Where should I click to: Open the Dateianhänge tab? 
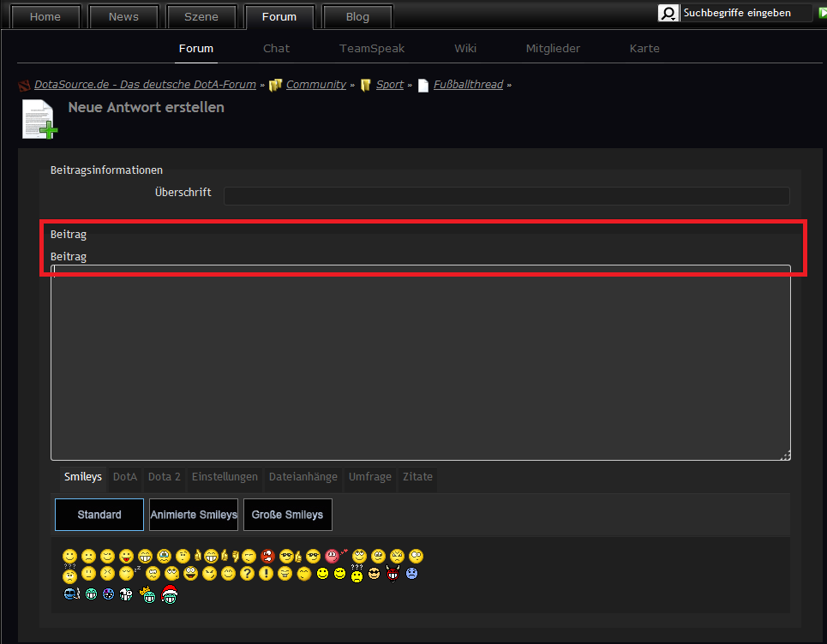click(303, 477)
